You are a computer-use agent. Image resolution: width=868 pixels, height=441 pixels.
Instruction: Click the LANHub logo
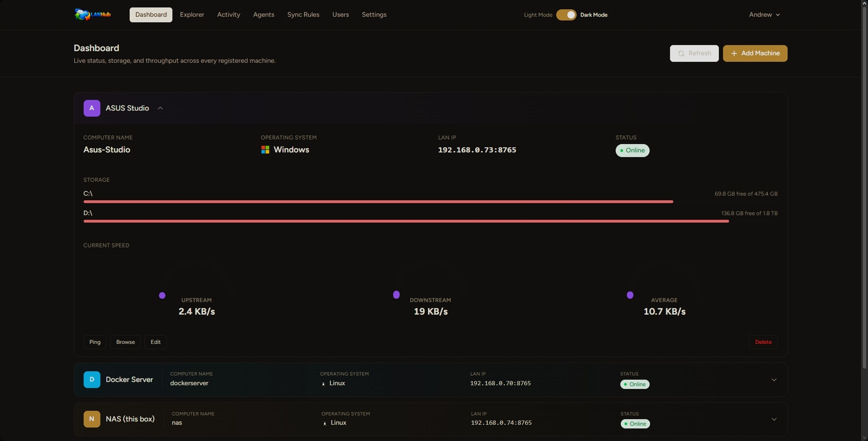tap(93, 15)
